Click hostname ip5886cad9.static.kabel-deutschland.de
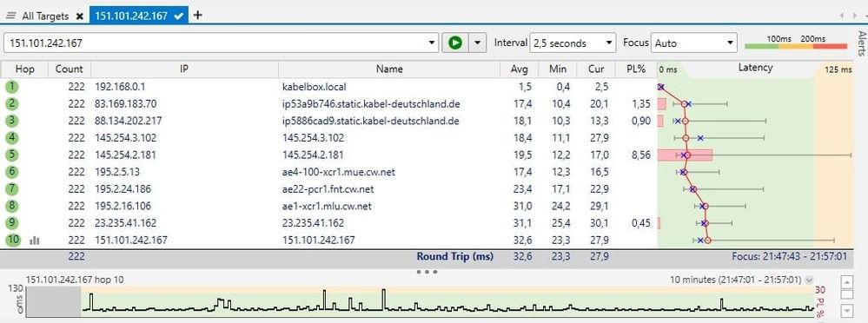The width and height of the screenshot is (868, 323). coord(371,121)
